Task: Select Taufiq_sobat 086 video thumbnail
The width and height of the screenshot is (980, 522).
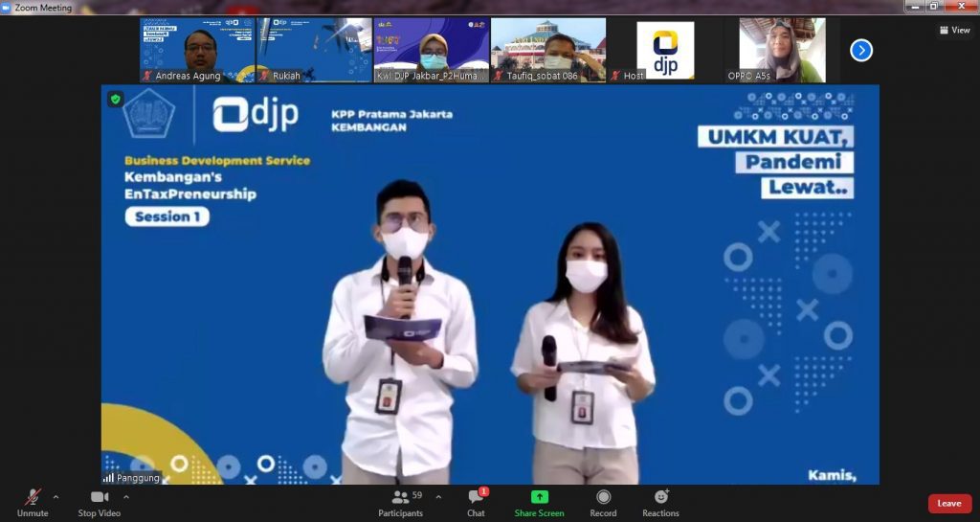Action: point(548,50)
